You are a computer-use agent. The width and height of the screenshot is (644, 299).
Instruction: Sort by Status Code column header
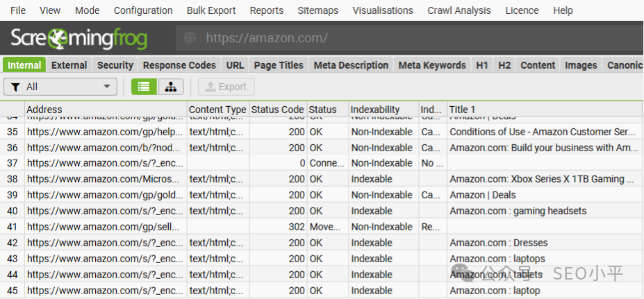pyautogui.click(x=279, y=110)
